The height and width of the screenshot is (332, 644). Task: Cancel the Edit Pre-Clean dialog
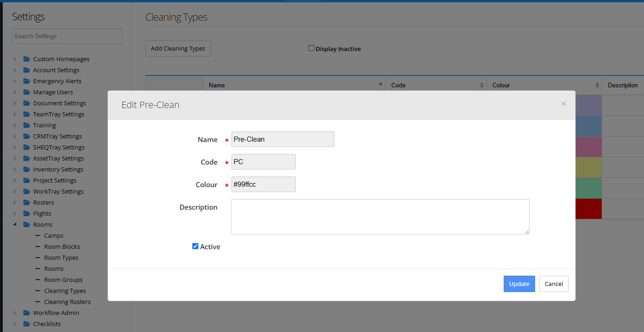(553, 284)
